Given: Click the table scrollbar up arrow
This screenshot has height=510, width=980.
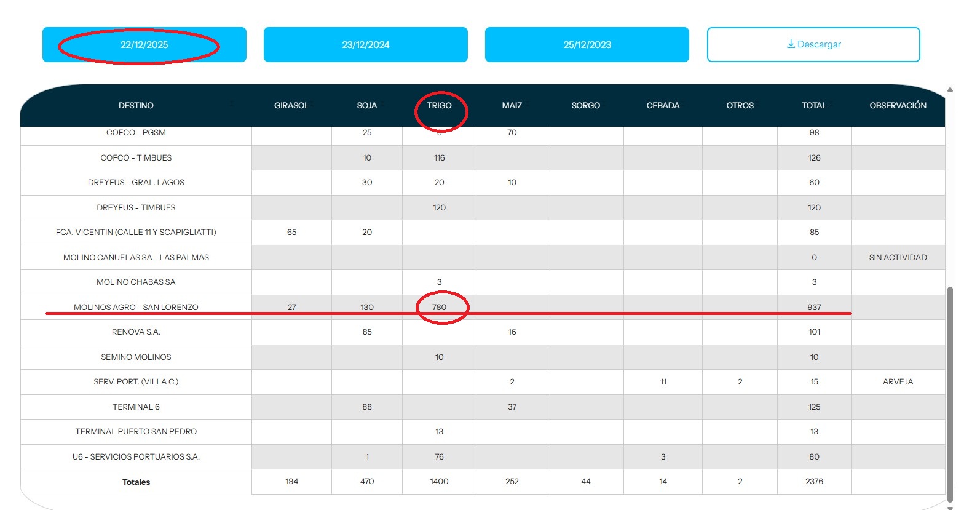Looking at the screenshot, I should (x=950, y=90).
